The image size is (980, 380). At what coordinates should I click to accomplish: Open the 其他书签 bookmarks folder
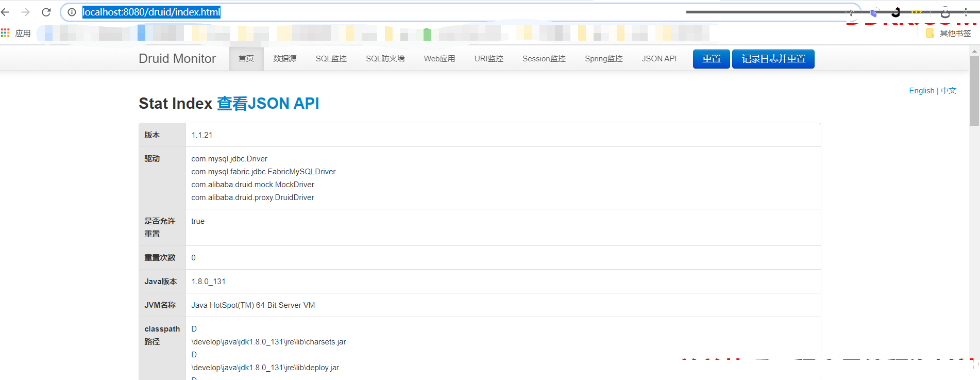948,33
